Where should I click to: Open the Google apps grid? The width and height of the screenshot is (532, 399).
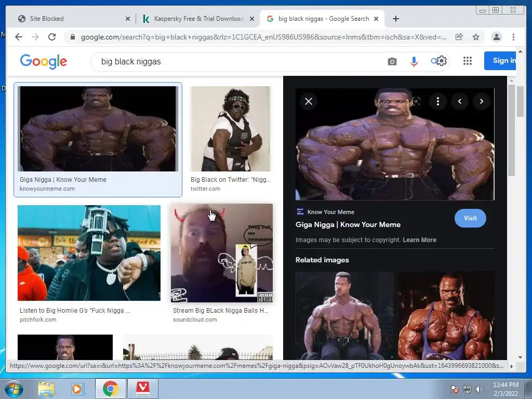click(468, 61)
